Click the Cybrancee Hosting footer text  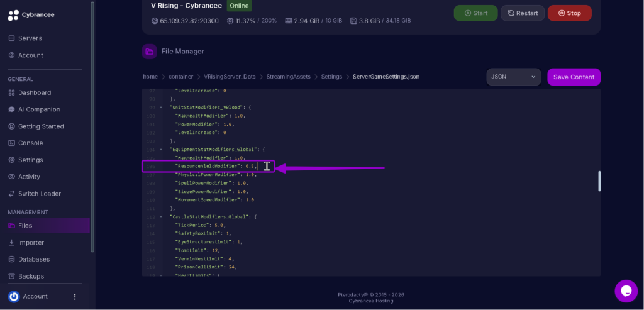click(x=371, y=301)
